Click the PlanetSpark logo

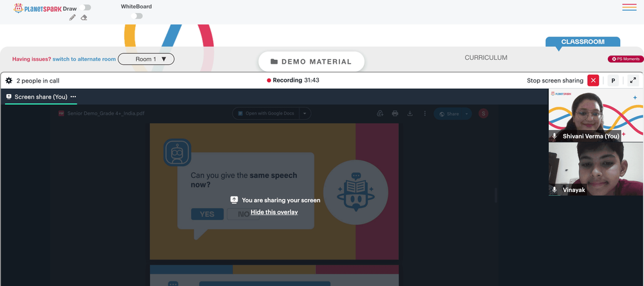(x=37, y=8)
